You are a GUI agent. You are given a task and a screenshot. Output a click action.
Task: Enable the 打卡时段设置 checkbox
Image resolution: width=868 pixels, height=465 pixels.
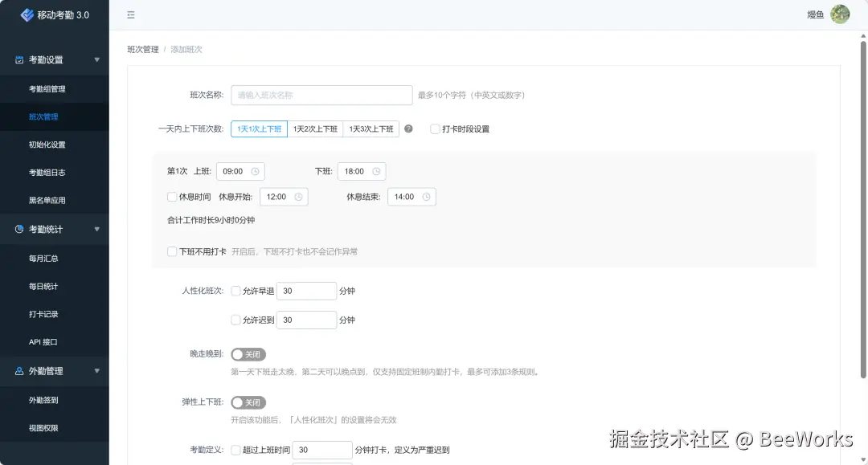pyautogui.click(x=435, y=128)
